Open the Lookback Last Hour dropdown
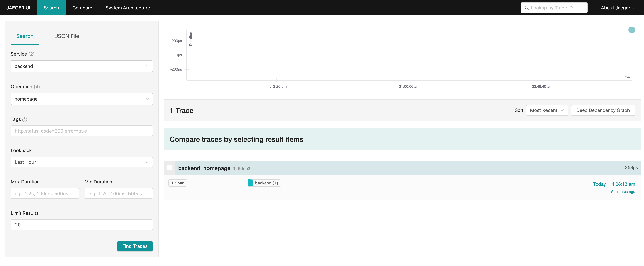This screenshot has width=644, height=266. click(82, 162)
